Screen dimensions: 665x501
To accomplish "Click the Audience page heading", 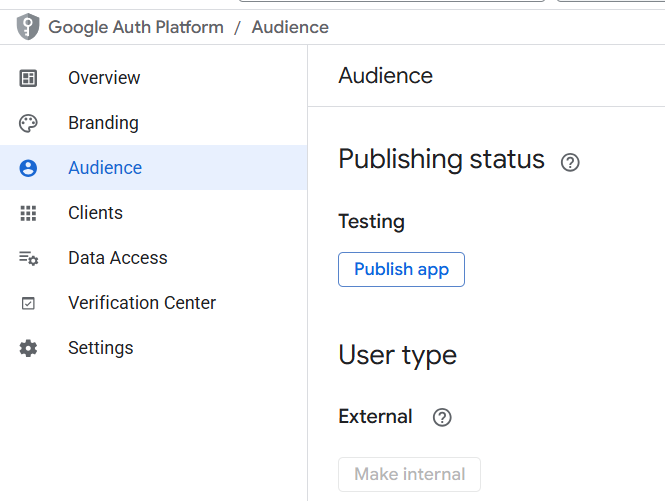I will tap(386, 76).
